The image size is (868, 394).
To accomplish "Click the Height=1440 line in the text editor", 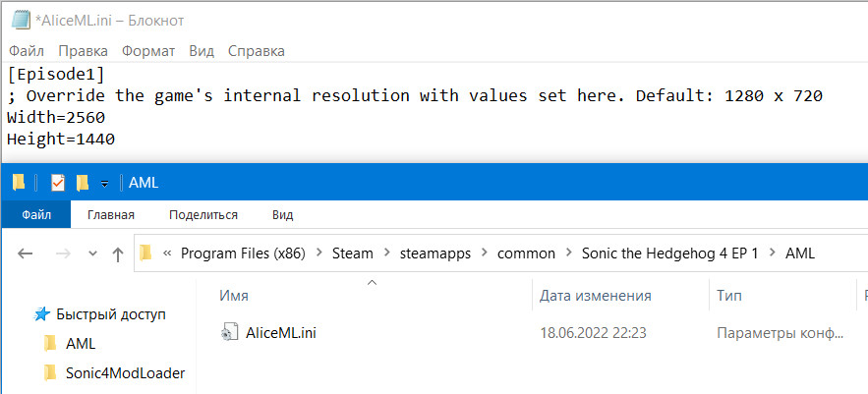I will (x=61, y=140).
